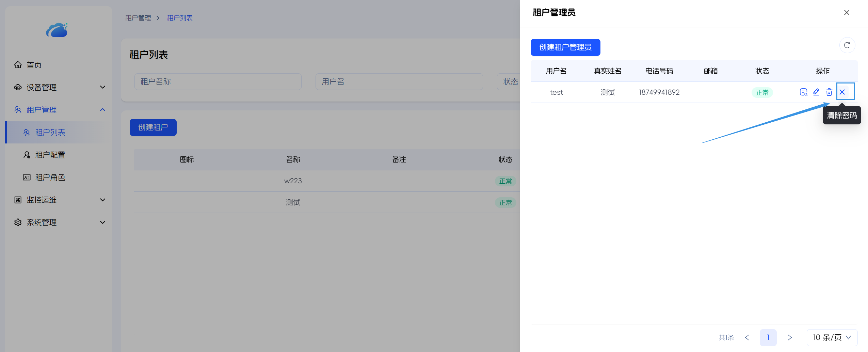The width and height of the screenshot is (868, 352).
Task: Click the 备注 column header in tenant list
Action: tap(399, 159)
